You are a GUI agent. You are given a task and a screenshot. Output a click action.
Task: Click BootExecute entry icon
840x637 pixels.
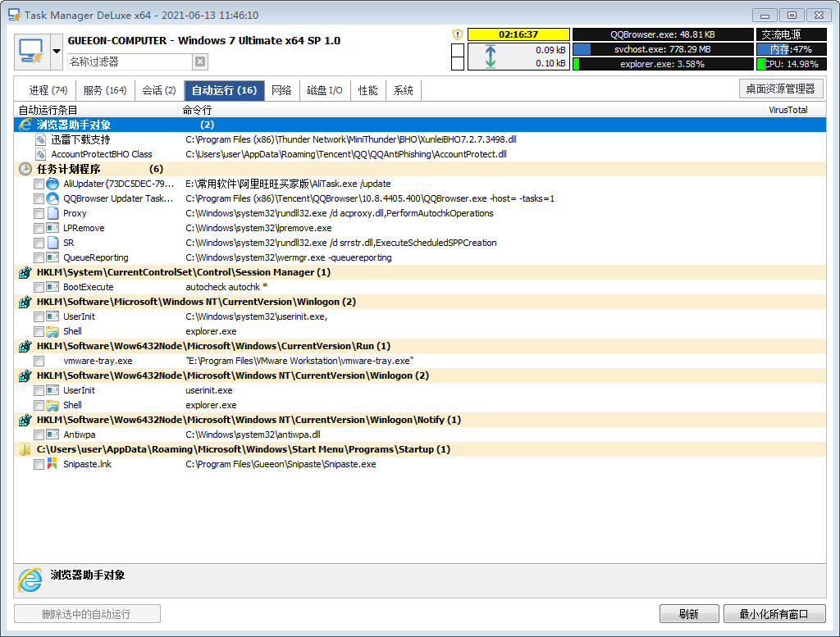pyautogui.click(x=52, y=287)
